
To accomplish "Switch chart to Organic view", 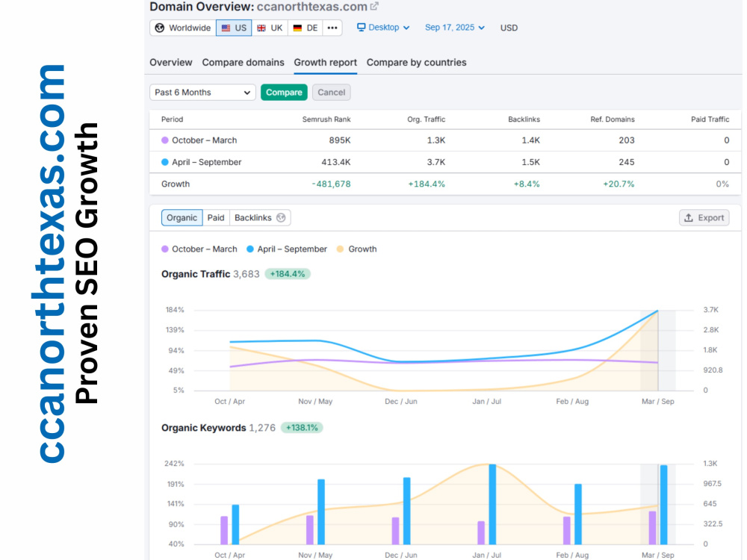I will click(182, 217).
